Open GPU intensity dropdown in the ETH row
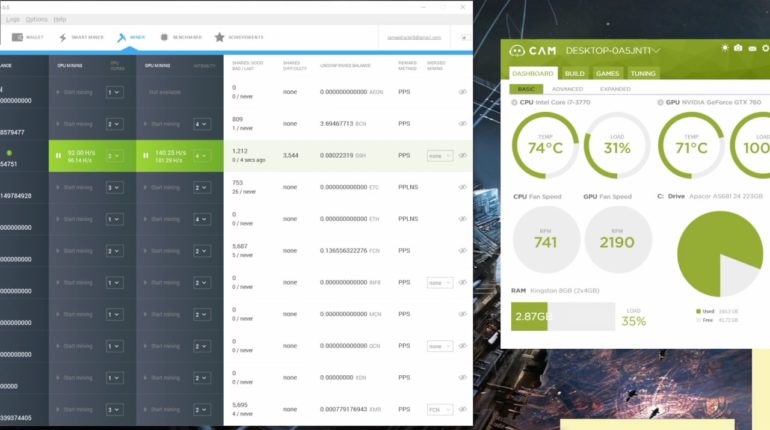This screenshot has height=430, width=770. pos(202,219)
